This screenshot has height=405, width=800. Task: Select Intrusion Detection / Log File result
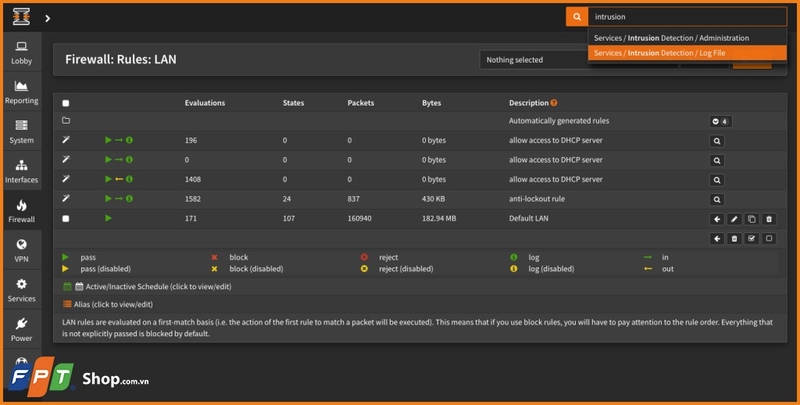pos(660,53)
